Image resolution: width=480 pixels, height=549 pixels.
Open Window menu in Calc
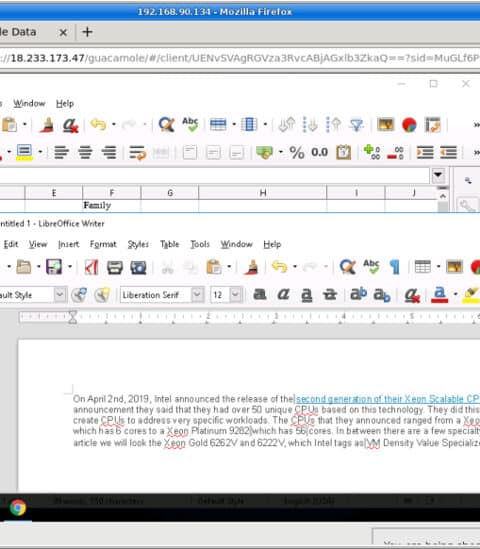tap(29, 103)
